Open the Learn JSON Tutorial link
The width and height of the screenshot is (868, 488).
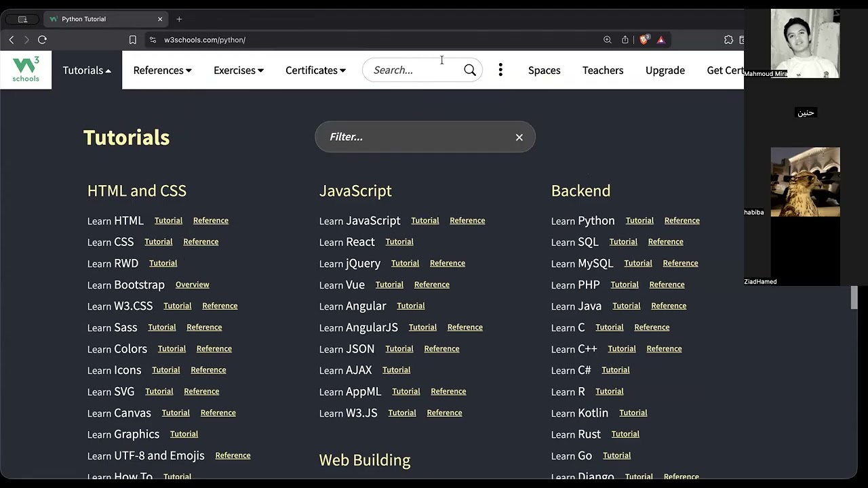pyautogui.click(x=399, y=348)
